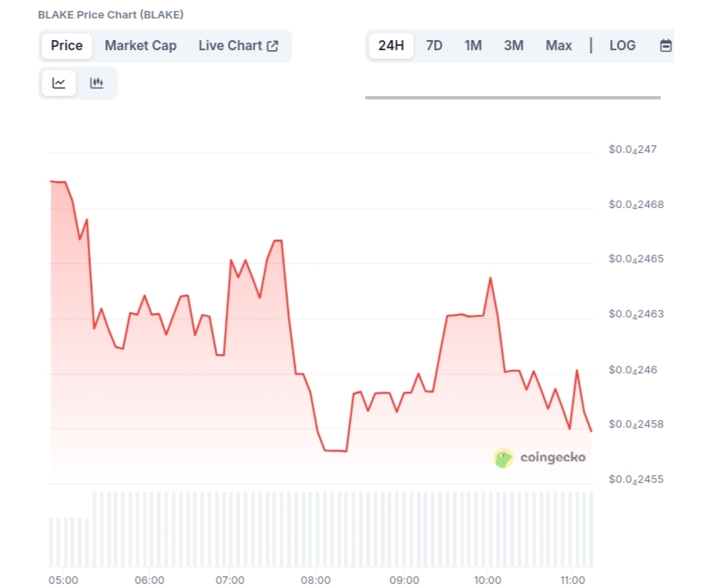Click the $0.0₄2468 price axis label
The height and width of the screenshot is (588, 718).
coord(636,205)
